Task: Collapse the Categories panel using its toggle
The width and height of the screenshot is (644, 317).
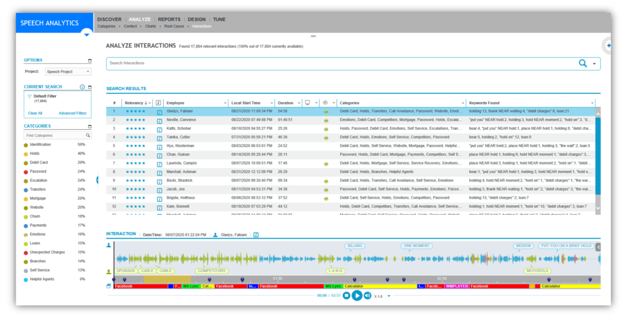Action: (x=89, y=126)
